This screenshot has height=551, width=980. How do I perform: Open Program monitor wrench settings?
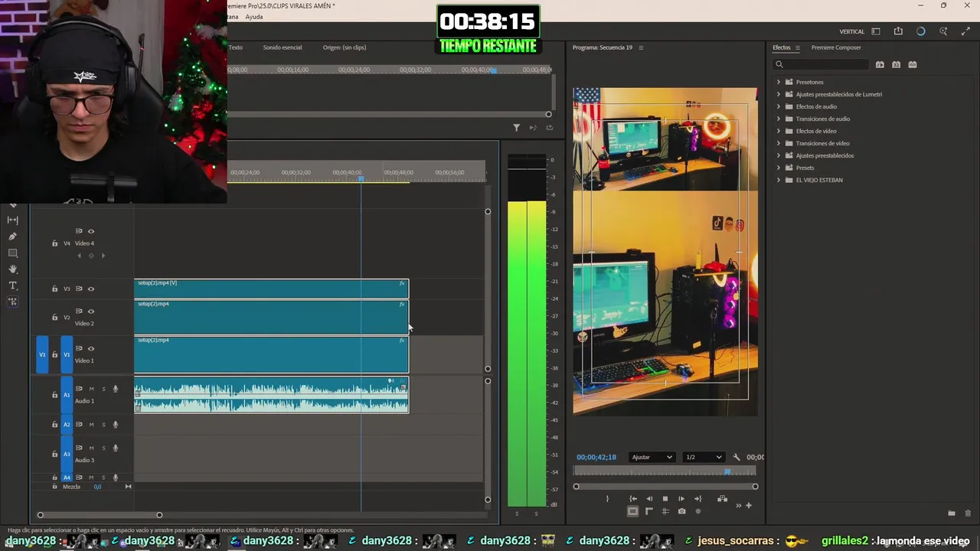tap(737, 457)
